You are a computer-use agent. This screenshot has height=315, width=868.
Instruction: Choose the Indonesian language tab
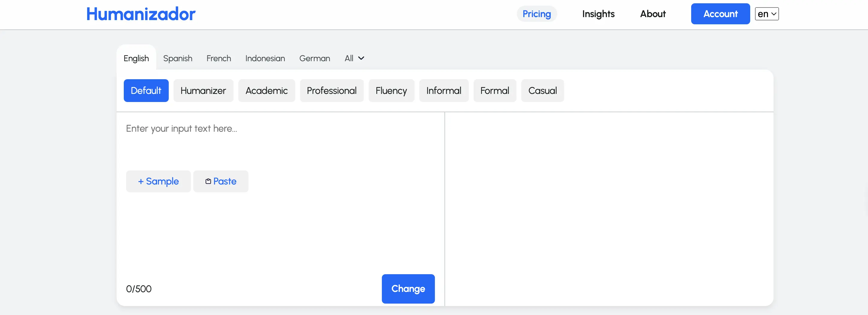[265, 58]
